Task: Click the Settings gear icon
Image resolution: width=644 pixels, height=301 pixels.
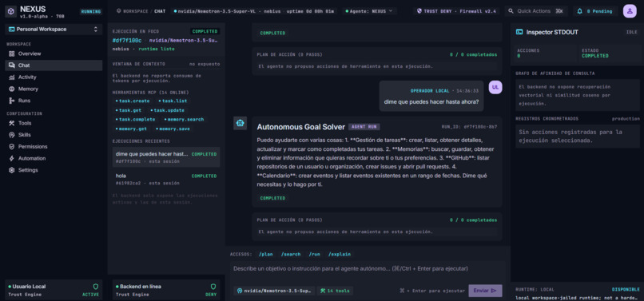Action: tap(11, 170)
